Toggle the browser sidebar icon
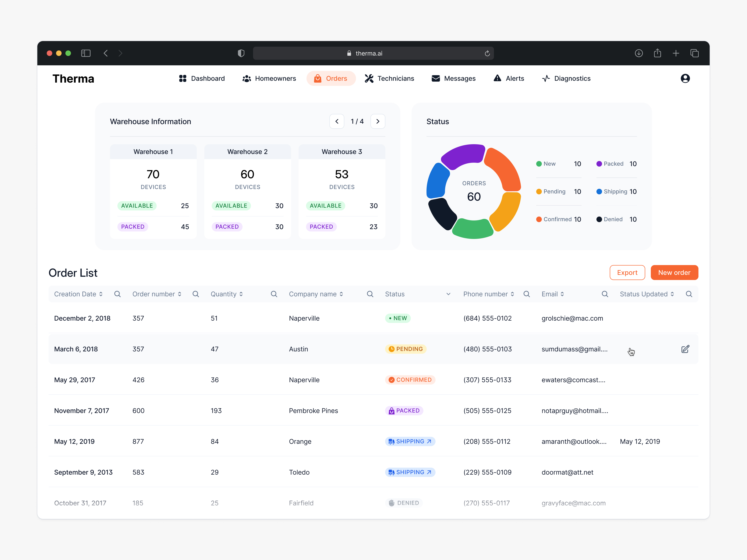The height and width of the screenshot is (560, 747). 86,53
